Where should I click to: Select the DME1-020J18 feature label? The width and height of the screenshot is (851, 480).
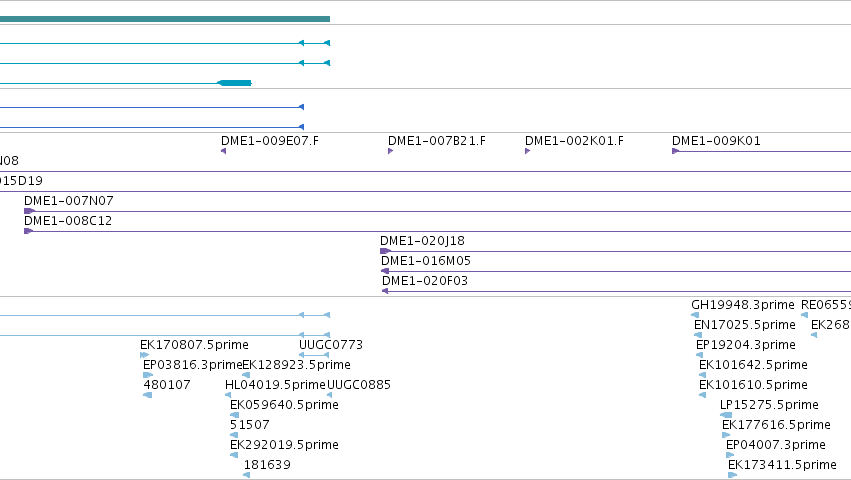[422, 241]
